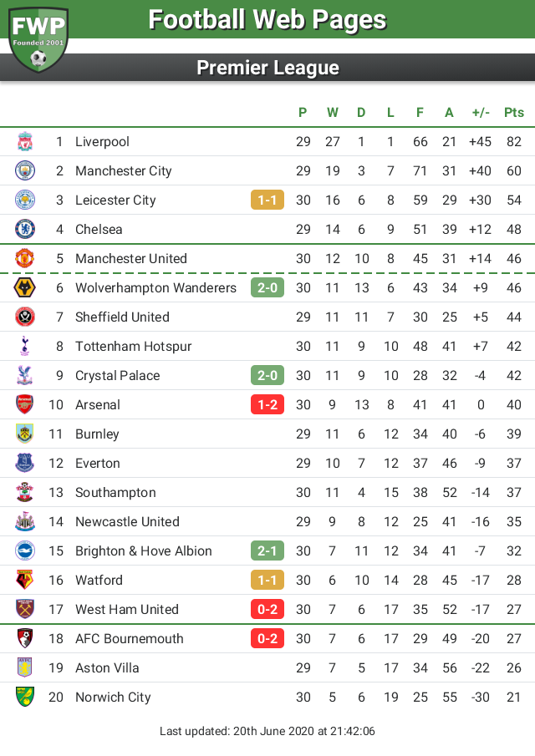This screenshot has width=535, height=756.
Task: Open West Ham United's 0-2 score badge
Action: (x=267, y=610)
